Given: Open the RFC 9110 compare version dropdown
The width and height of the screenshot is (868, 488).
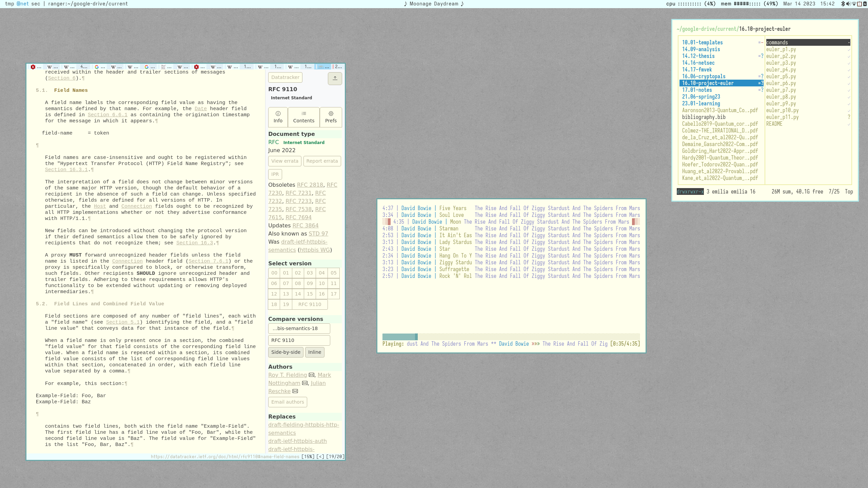Looking at the screenshot, I should pyautogui.click(x=299, y=340).
